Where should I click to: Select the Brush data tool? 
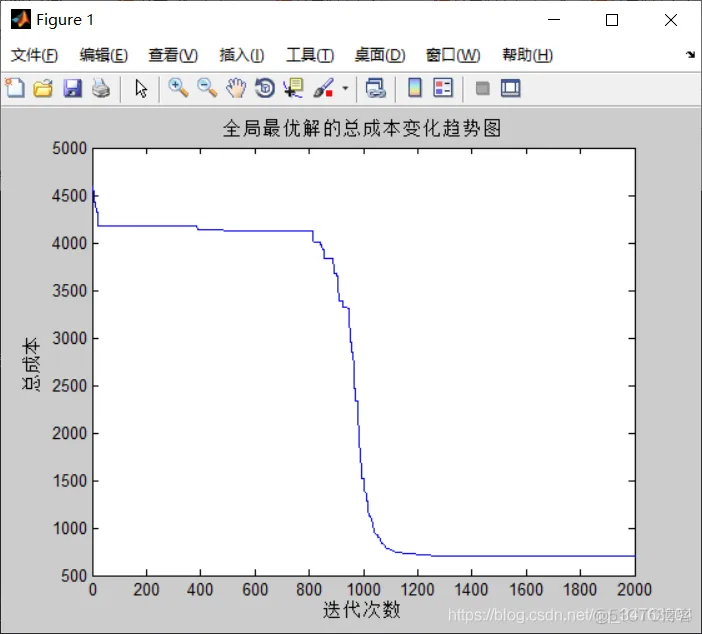[x=324, y=88]
